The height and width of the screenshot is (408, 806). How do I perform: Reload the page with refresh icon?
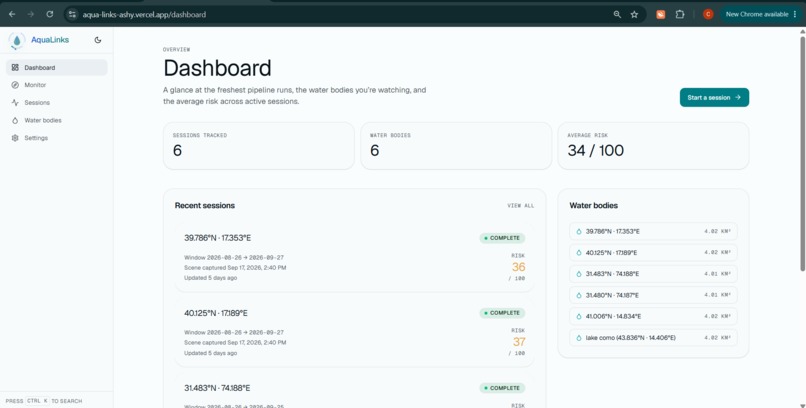click(x=49, y=14)
